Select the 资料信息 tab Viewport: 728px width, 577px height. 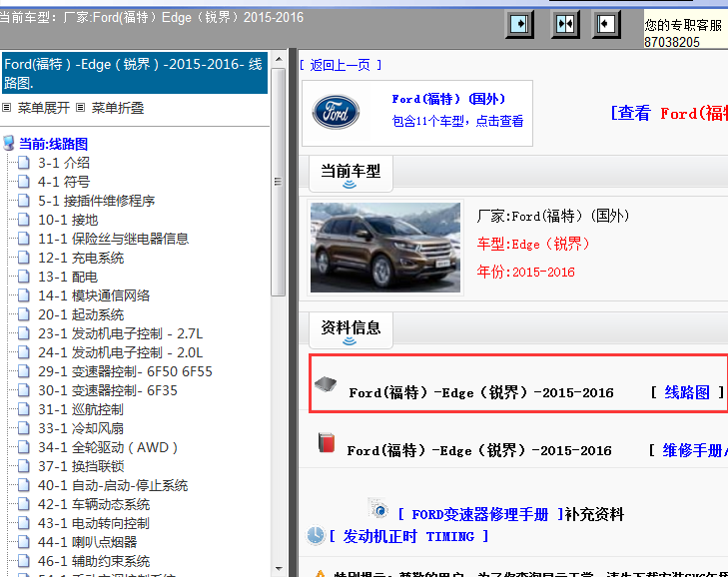point(351,330)
